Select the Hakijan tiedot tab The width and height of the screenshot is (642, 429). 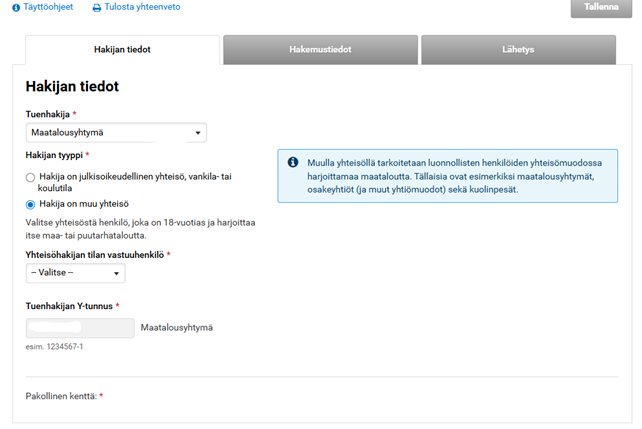pyautogui.click(x=121, y=50)
